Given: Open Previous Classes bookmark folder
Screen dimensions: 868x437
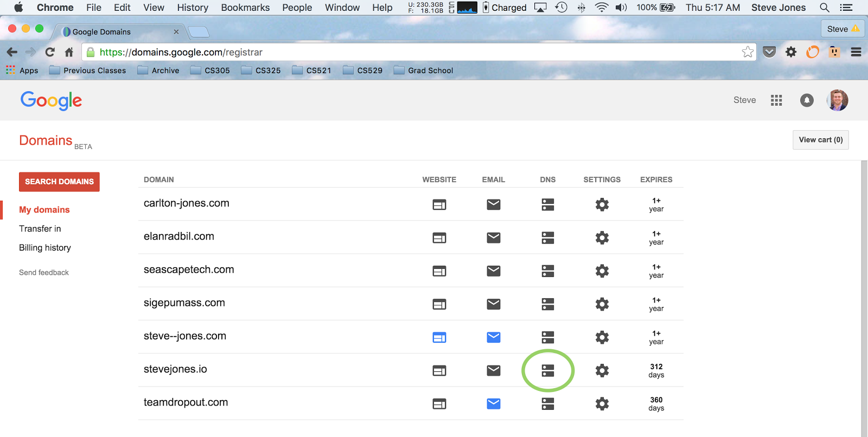Looking at the screenshot, I should click(87, 70).
